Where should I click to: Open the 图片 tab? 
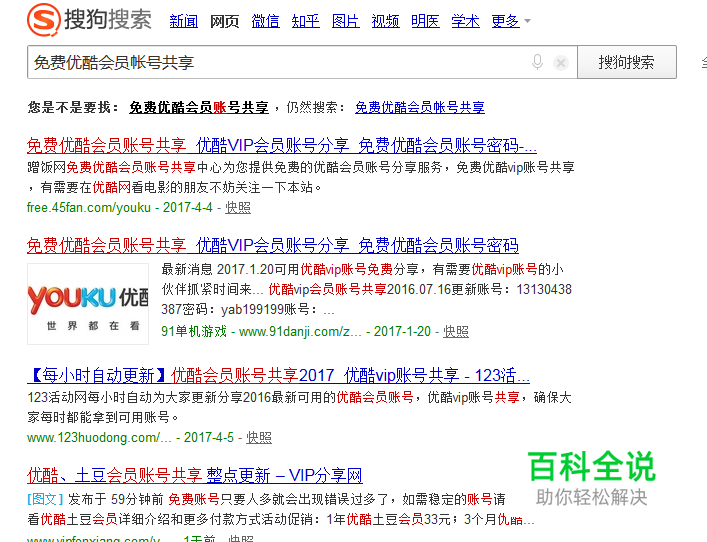pos(345,21)
